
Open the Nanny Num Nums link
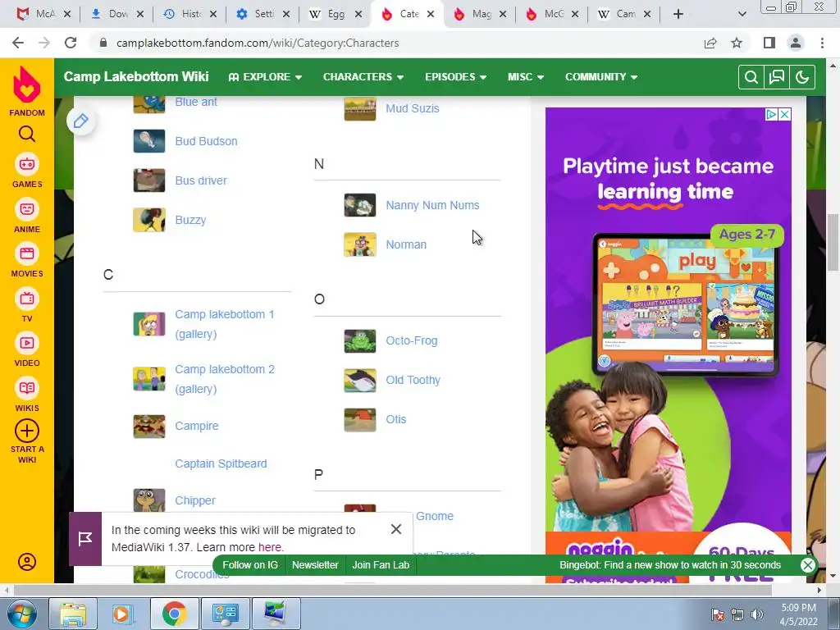(x=432, y=205)
